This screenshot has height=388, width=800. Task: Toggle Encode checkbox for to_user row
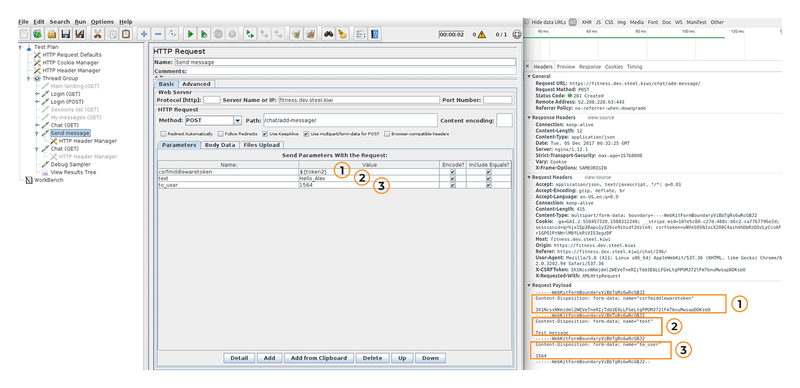click(453, 185)
